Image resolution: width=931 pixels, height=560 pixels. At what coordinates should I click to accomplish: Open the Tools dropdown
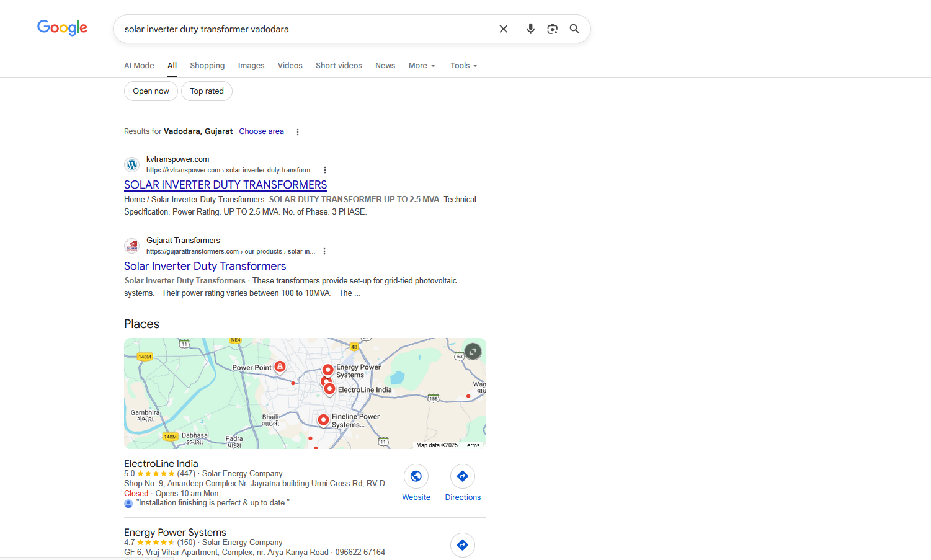pyautogui.click(x=463, y=66)
